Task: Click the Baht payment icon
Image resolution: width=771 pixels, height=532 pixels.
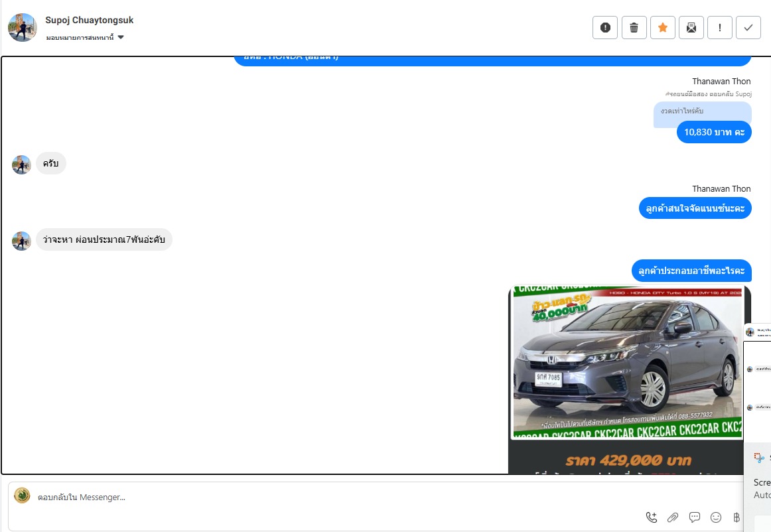Action: 736,517
